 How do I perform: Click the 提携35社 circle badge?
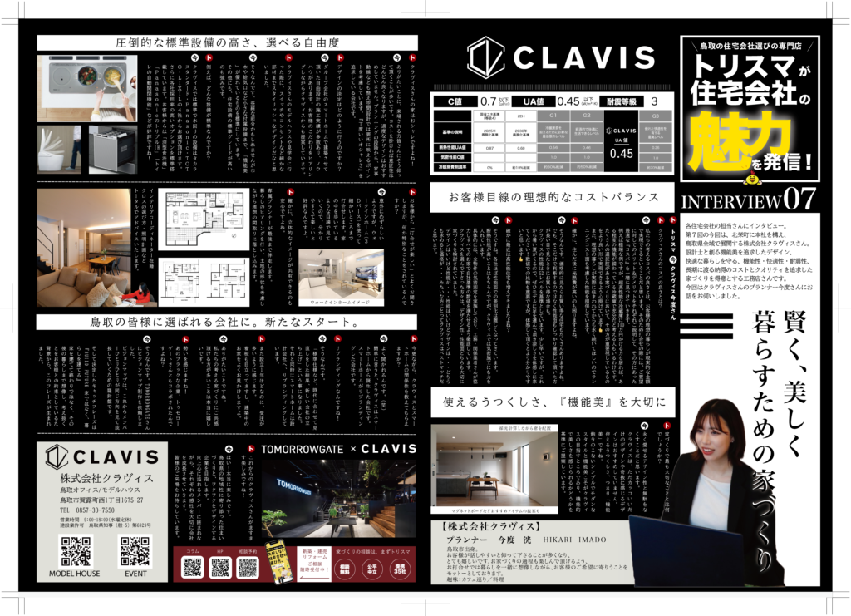point(400,569)
